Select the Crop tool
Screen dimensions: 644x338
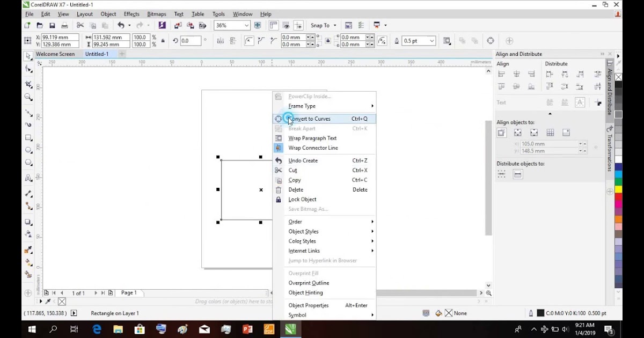tap(28, 84)
